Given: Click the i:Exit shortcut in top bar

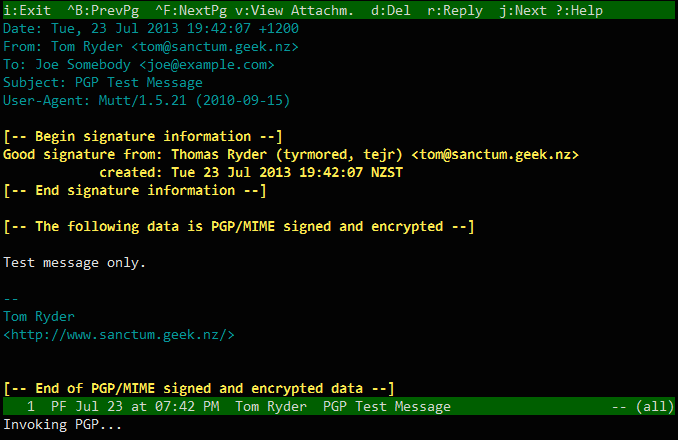Looking at the screenshot, I should 27,10.
